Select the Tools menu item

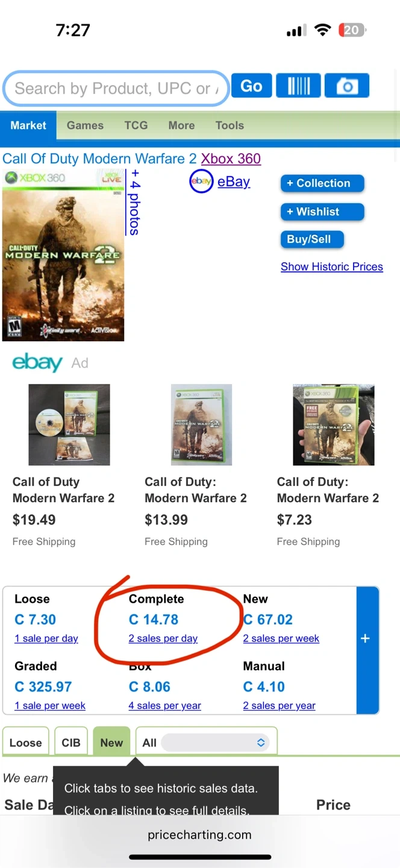tap(230, 125)
